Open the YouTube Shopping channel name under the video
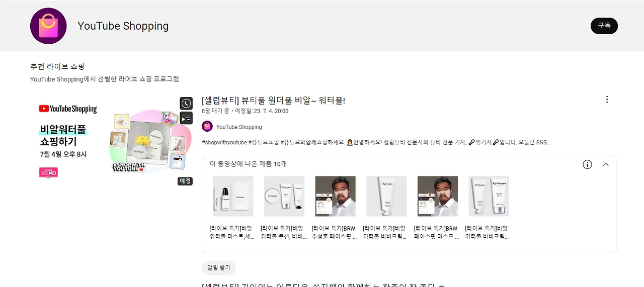Screen dimensions: 644x287 tap(239, 127)
